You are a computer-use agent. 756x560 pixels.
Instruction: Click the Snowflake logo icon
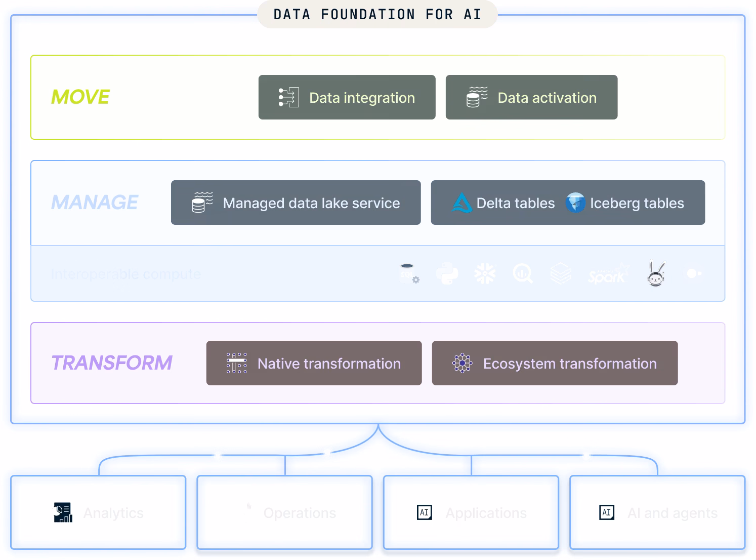pos(485,274)
